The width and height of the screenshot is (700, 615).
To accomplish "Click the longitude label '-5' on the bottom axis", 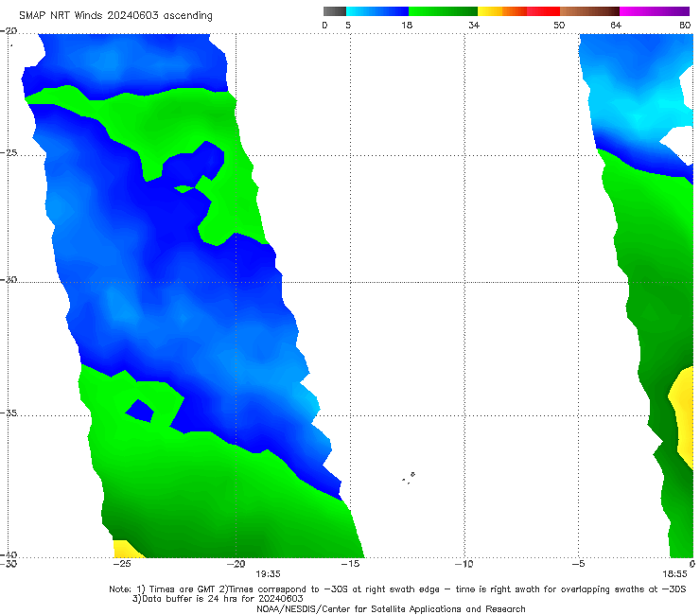I will click(578, 564).
